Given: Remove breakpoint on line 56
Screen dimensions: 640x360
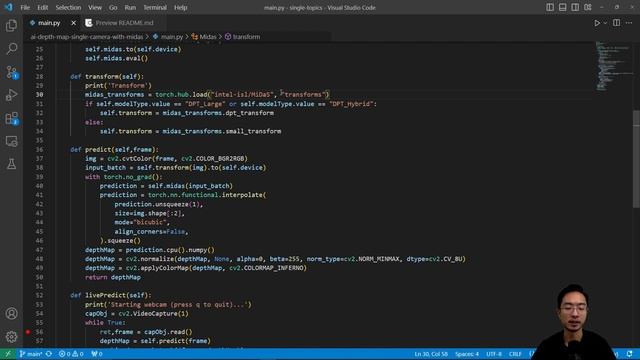Looking at the screenshot, I should point(28,332).
